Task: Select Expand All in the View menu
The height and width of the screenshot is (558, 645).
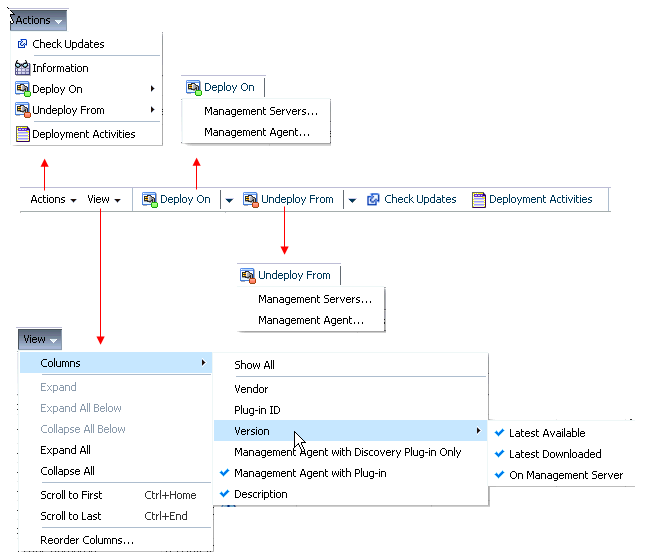Action: point(65,450)
